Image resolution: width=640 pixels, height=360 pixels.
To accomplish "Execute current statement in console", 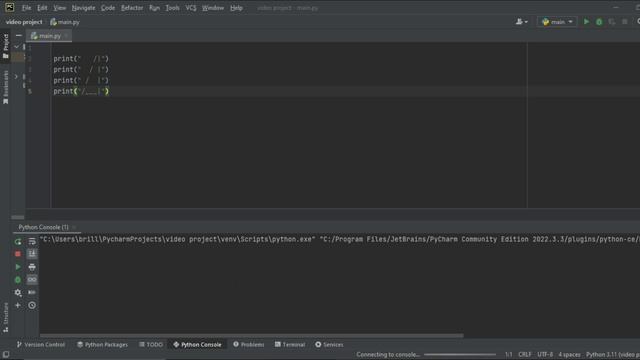I will coord(18,267).
